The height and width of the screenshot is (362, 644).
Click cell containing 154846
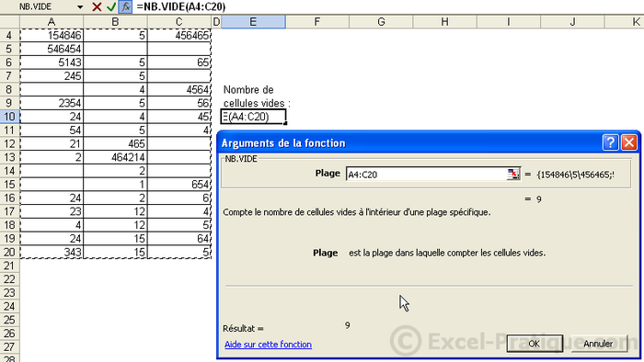coord(52,35)
